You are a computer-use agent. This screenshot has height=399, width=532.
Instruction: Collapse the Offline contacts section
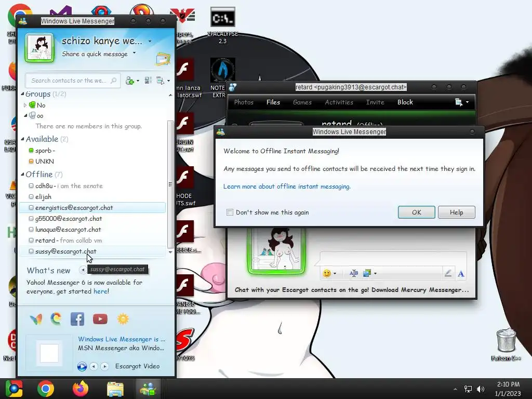click(22, 175)
